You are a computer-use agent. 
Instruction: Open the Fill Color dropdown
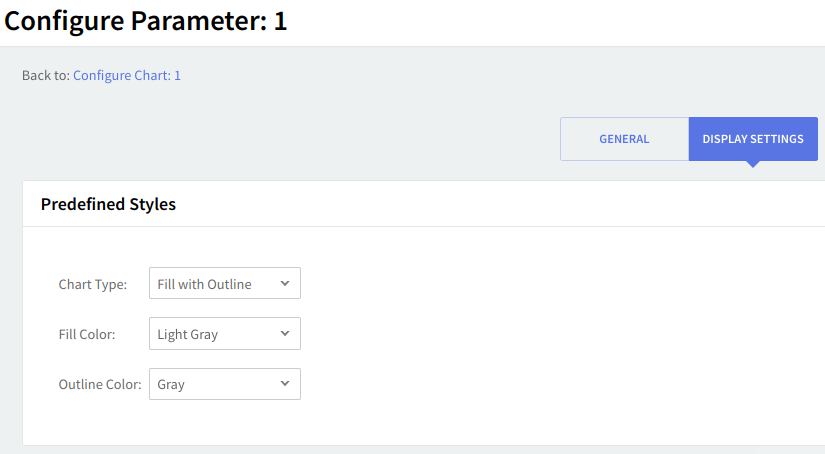pyautogui.click(x=224, y=334)
